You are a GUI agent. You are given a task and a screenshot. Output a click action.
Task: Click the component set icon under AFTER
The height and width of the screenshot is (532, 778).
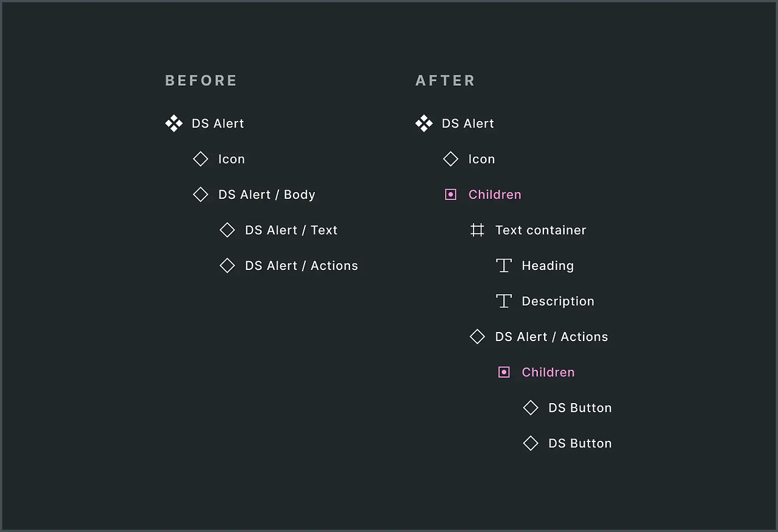coord(424,123)
